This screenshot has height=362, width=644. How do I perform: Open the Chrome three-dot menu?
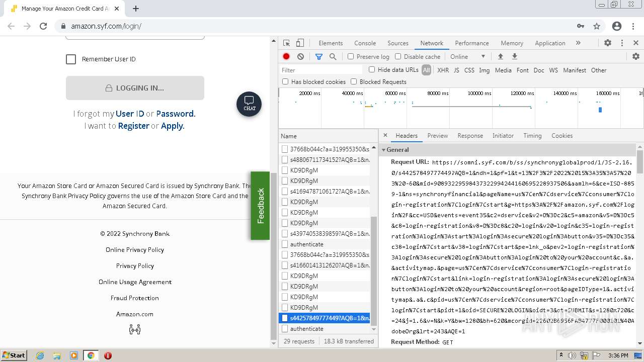pyautogui.click(x=633, y=26)
